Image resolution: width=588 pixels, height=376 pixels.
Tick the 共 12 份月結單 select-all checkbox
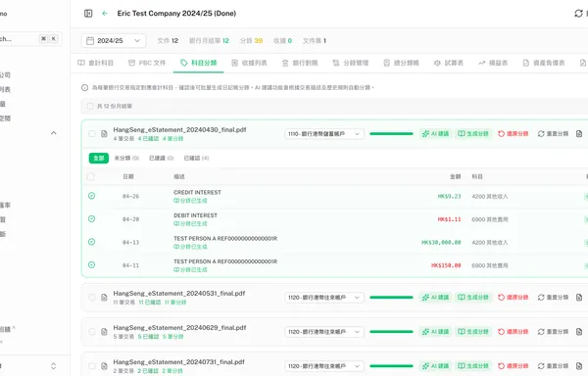[90, 107]
